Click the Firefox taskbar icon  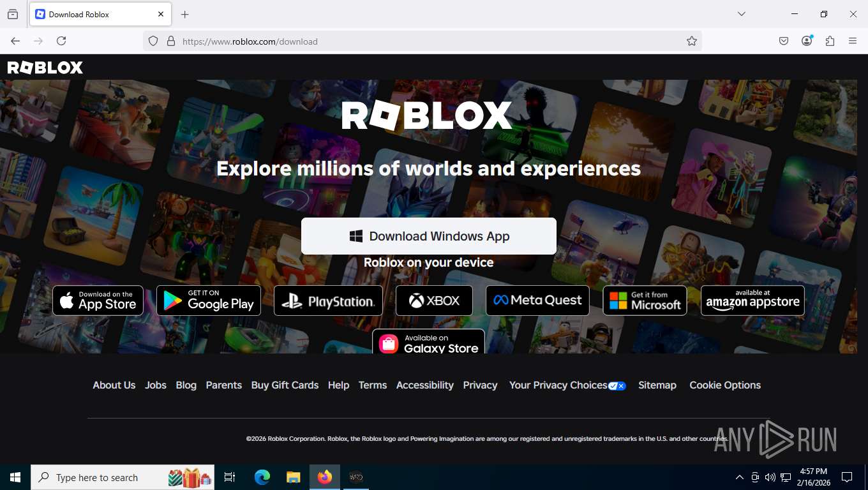pyautogui.click(x=325, y=477)
